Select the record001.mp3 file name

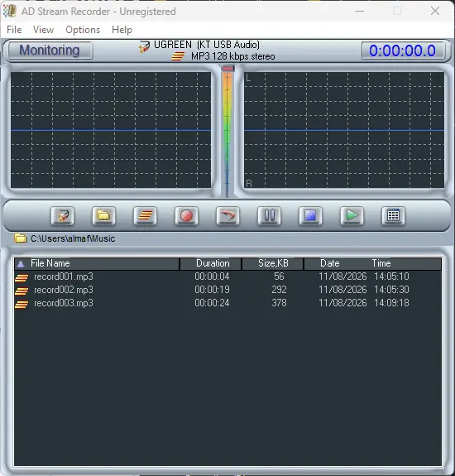[x=64, y=276]
